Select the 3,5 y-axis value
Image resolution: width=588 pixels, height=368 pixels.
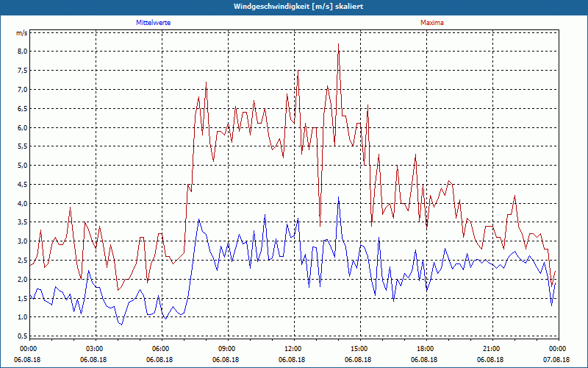coord(24,222)
